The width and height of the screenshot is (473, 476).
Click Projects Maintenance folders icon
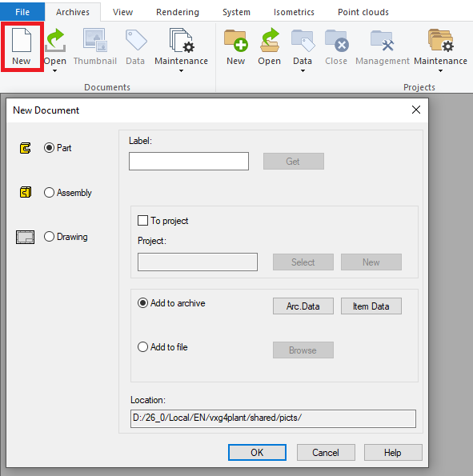tap(440, 40)
